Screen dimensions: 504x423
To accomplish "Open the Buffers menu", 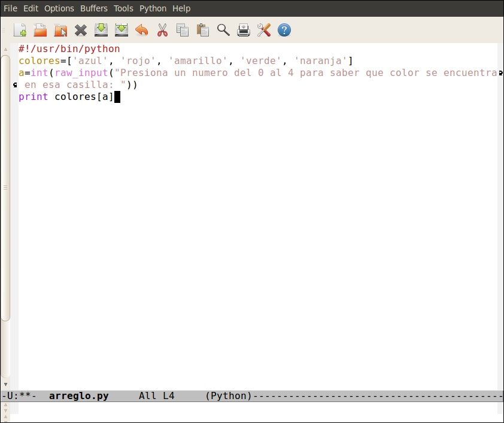I will click(94, 8).
